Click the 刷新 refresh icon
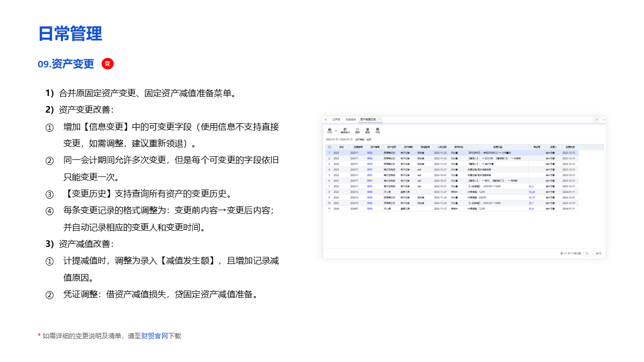This screenshot has height=362, width=644. (357, 130)
